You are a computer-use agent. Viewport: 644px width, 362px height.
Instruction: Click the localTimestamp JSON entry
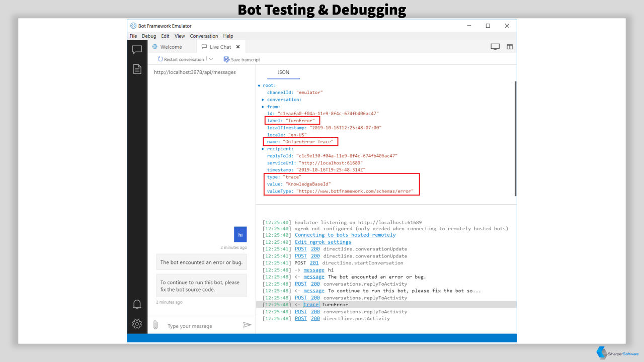click(x=324, y=128)
